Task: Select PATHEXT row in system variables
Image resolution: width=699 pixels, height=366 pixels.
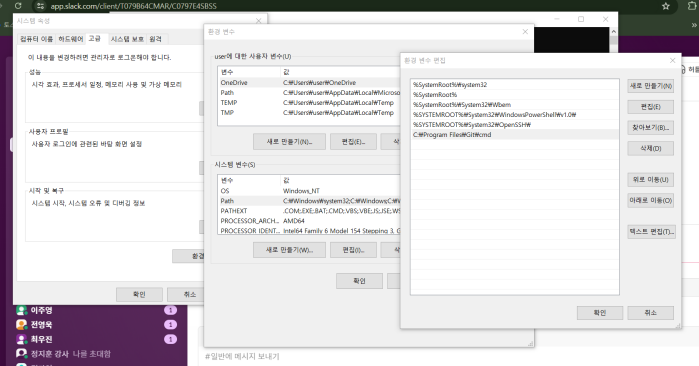Action: coord(309,211)
